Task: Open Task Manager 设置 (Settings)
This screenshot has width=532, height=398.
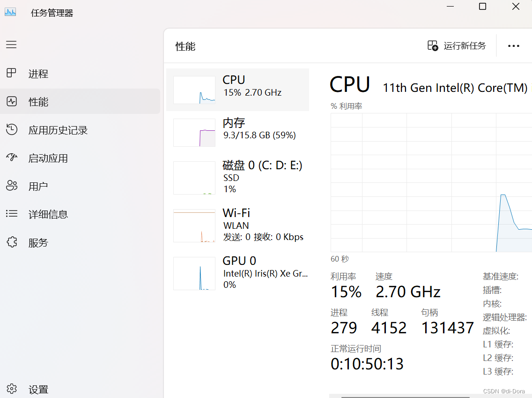Action: pyautogui.click(x=39, y=389)
